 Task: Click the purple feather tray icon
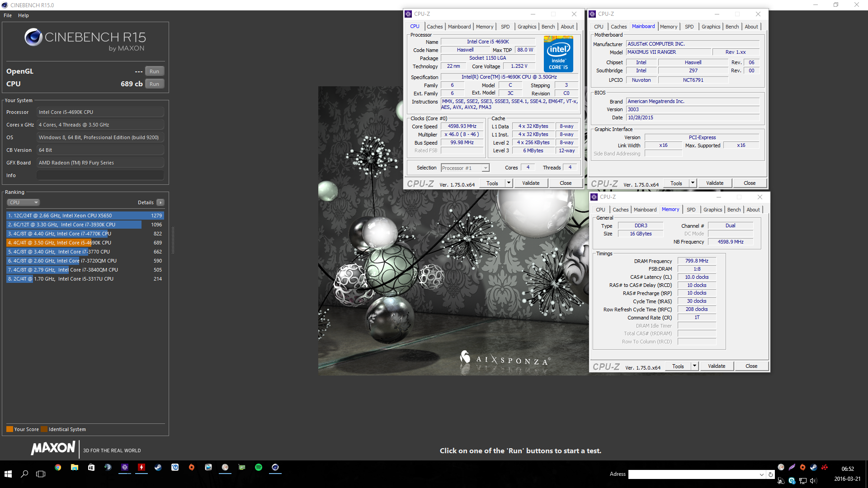click(792, 467)
